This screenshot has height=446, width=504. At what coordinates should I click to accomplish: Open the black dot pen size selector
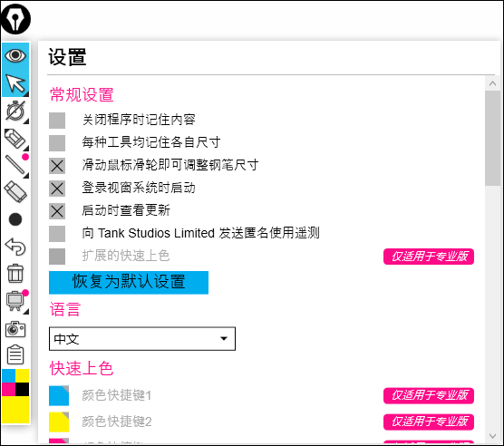click(15, 219)
